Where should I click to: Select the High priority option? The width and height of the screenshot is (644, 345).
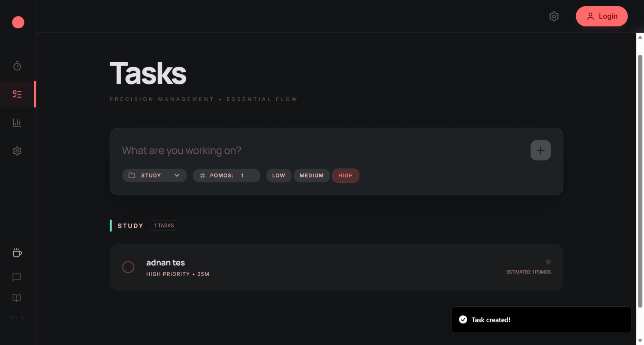345,176
